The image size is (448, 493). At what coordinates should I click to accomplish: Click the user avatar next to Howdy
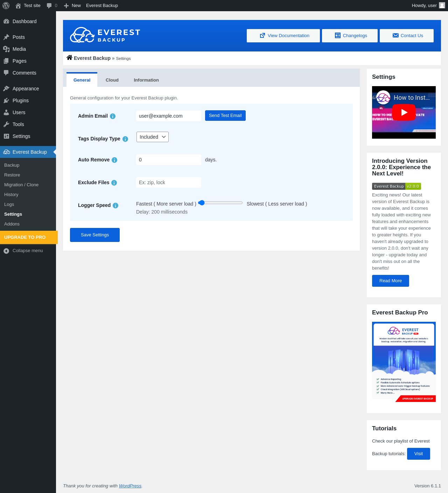(442, 5)
